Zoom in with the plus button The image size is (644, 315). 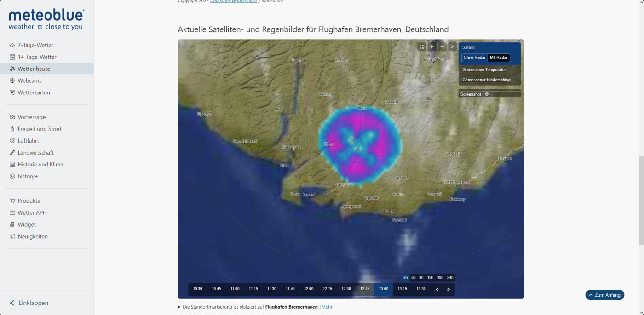[431, 47]
